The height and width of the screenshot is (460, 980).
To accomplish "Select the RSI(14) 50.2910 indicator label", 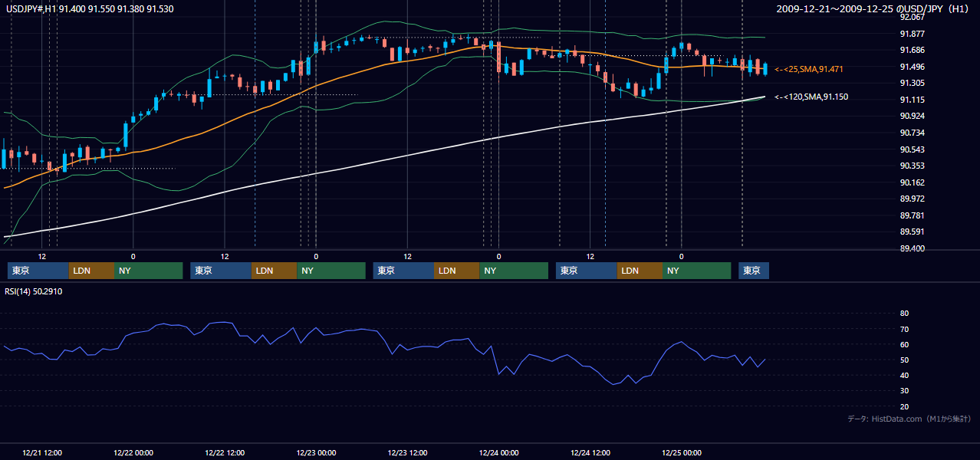I will 34,291.
